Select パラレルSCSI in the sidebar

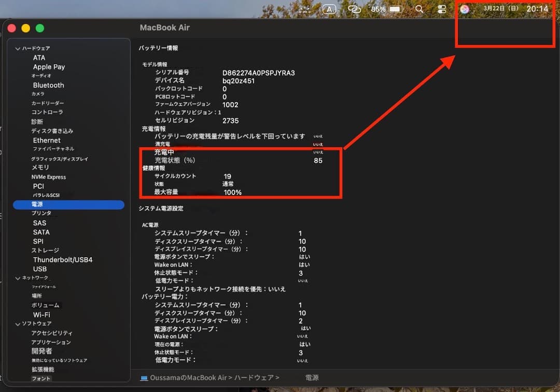pyautogui.click(x=46, y=195)
